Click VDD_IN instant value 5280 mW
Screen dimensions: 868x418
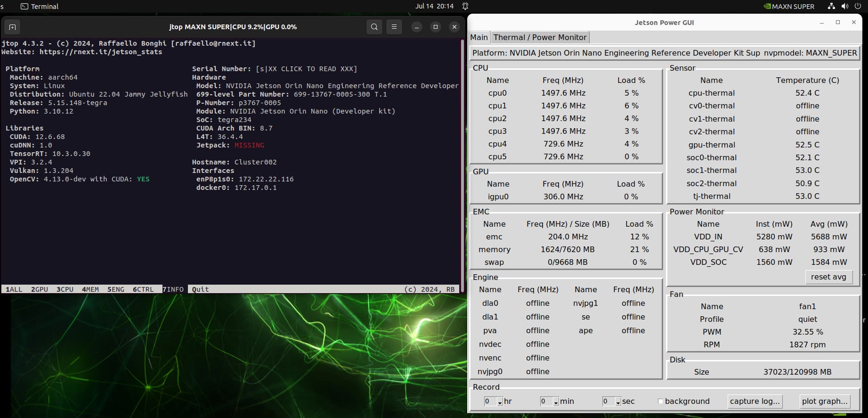[774, 237]
